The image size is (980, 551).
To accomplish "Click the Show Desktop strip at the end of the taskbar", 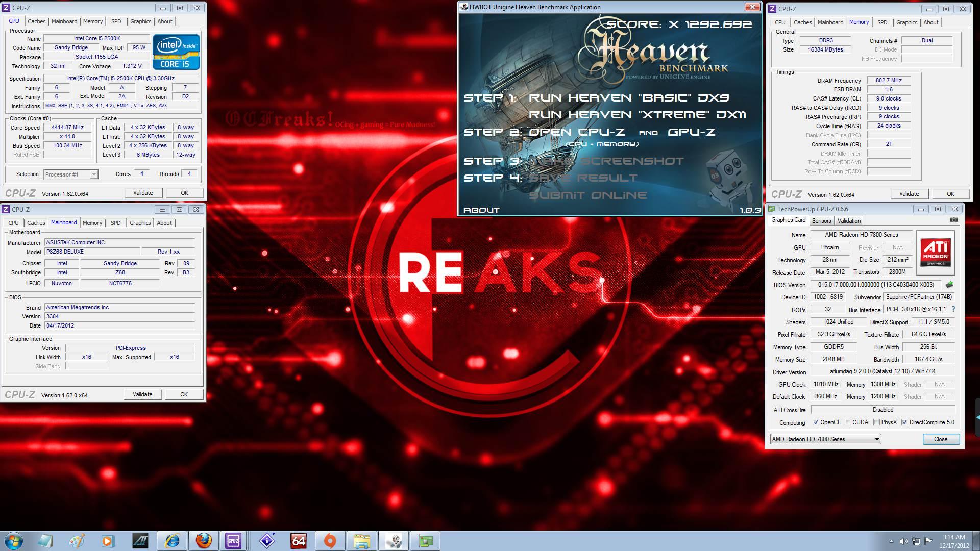I will tap(976, 541).
